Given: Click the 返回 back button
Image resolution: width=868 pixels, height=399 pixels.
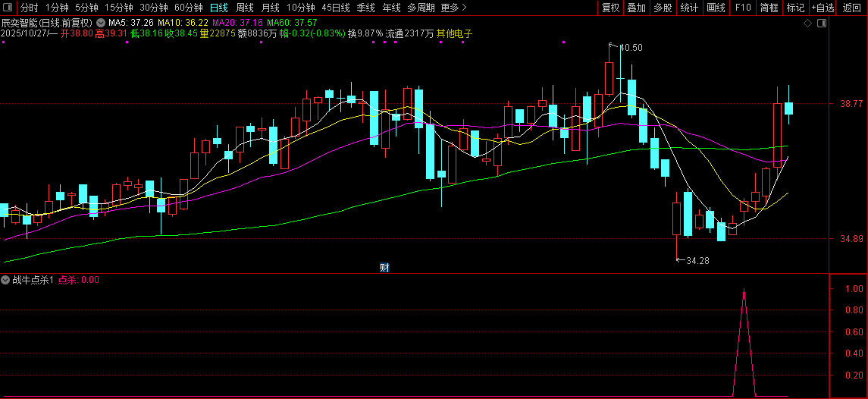Looking at the screenshot, I should [852, 8].
